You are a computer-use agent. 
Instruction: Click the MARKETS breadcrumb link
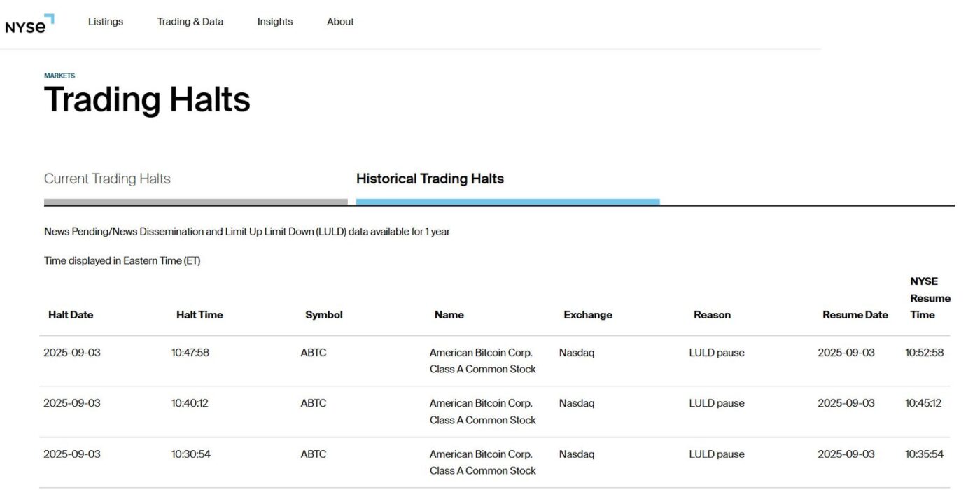click(x=59, y=76)
